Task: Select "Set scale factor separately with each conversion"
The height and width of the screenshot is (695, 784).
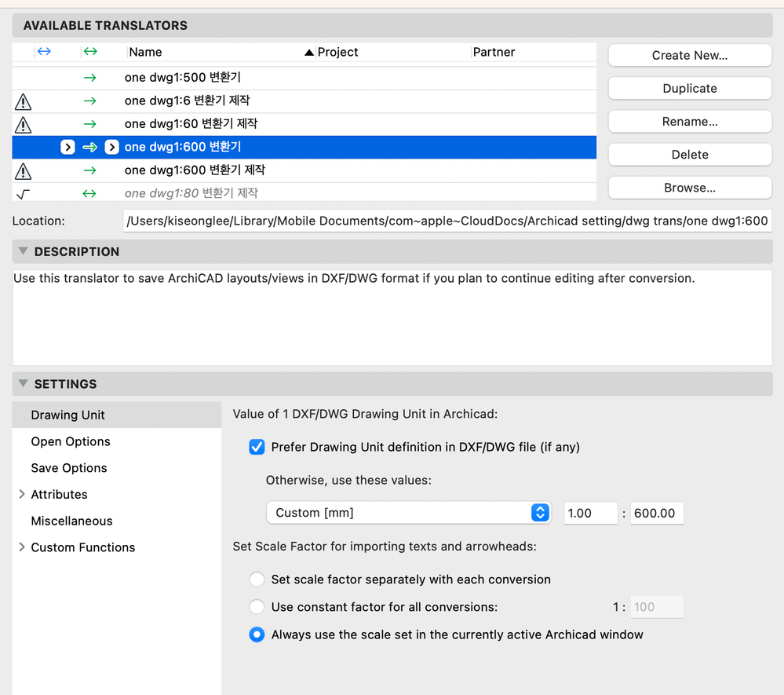Action: pyautogui.click(x=257, y=579)
